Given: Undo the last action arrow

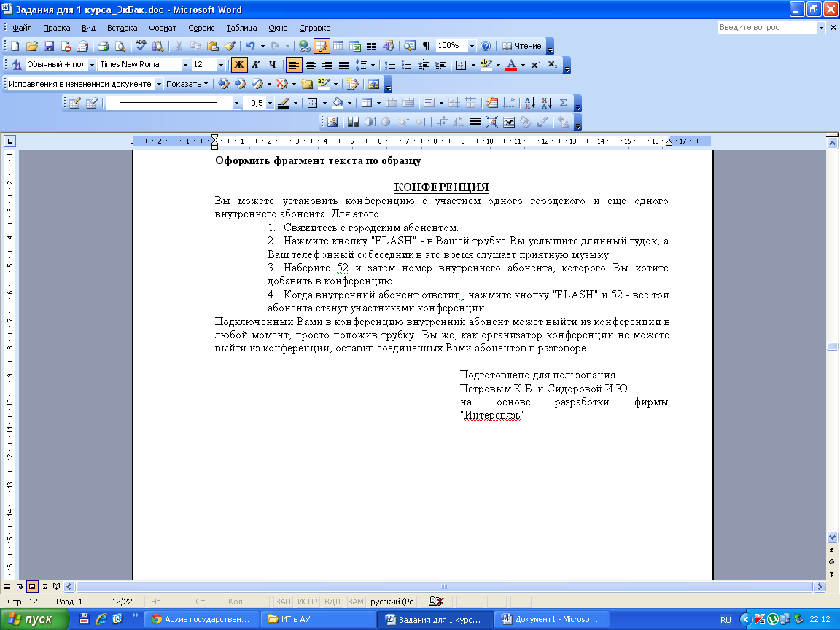Looking at the screenshot, I should point(250,46).
